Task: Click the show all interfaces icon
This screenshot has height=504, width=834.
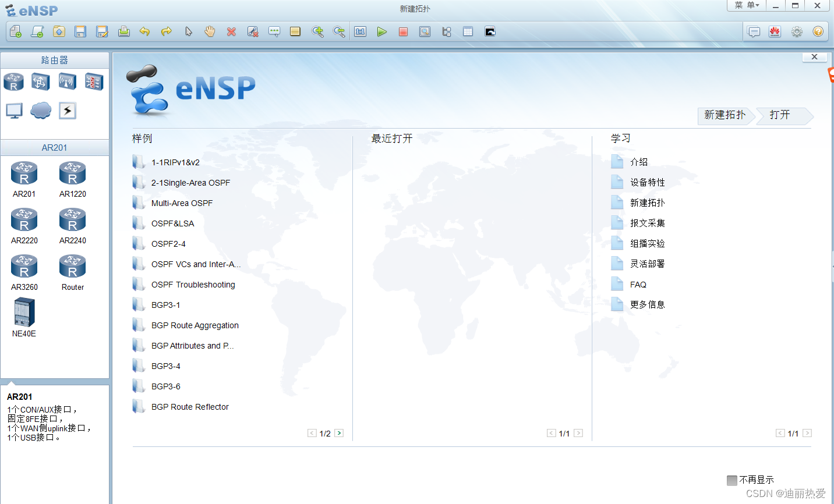Action: tap(447, 31)
